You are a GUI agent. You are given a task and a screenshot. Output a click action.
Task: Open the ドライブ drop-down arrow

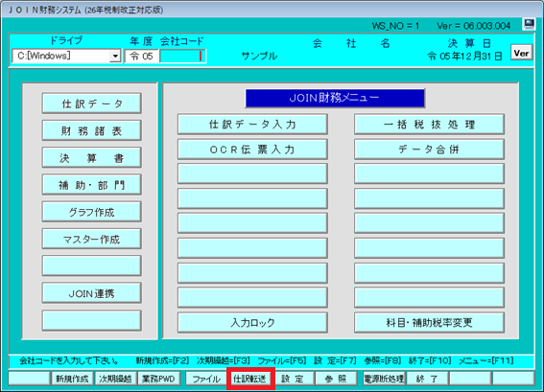click(x=115, y=57)
